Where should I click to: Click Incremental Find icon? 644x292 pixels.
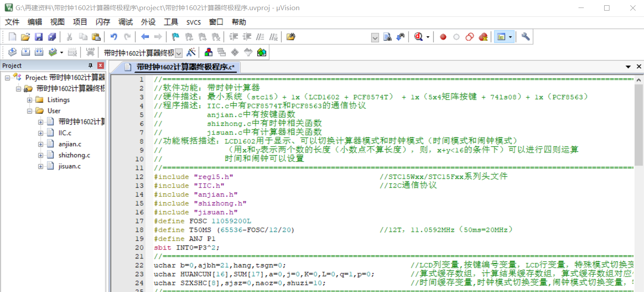tap(401, 37)
